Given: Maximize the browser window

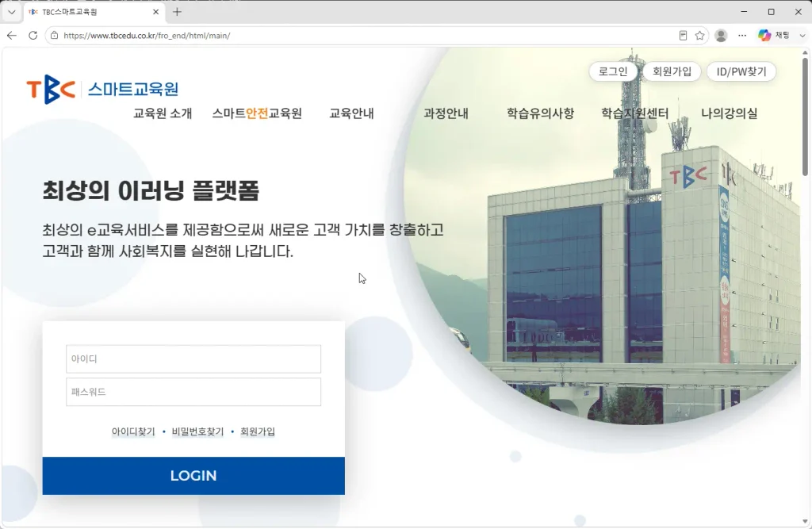Looking at the screenshot, I should pos(771,11).
